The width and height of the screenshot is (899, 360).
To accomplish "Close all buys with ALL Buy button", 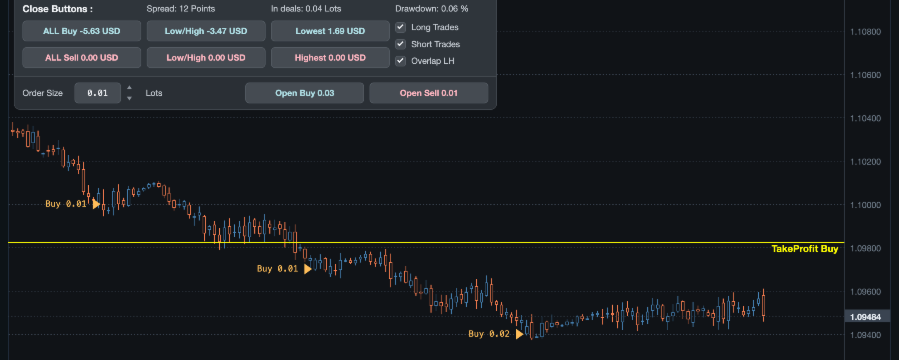I will [81, 31].
